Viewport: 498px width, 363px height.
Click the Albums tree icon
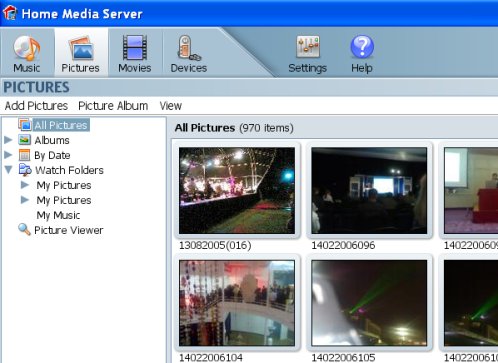[x=25, y=140]
